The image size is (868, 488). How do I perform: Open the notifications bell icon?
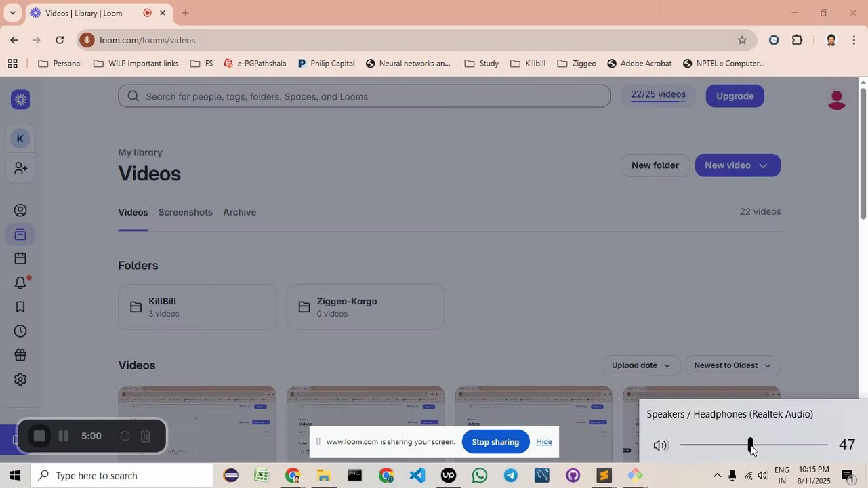20,283
